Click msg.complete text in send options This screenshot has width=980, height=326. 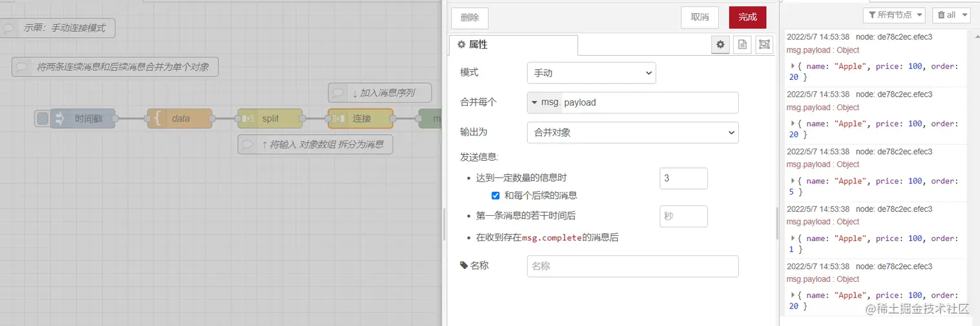(x=552, y=238)
